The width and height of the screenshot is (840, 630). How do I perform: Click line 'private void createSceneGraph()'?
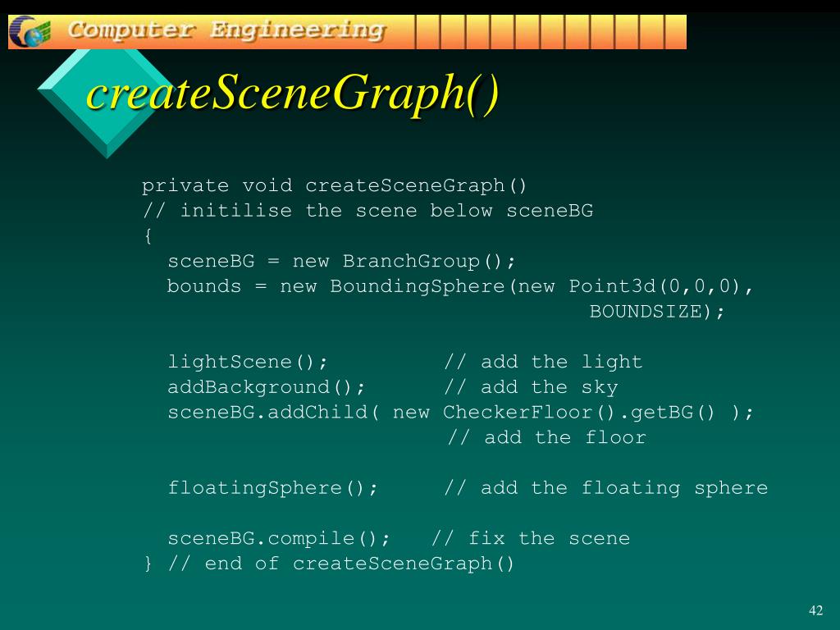tap(335, 185)
